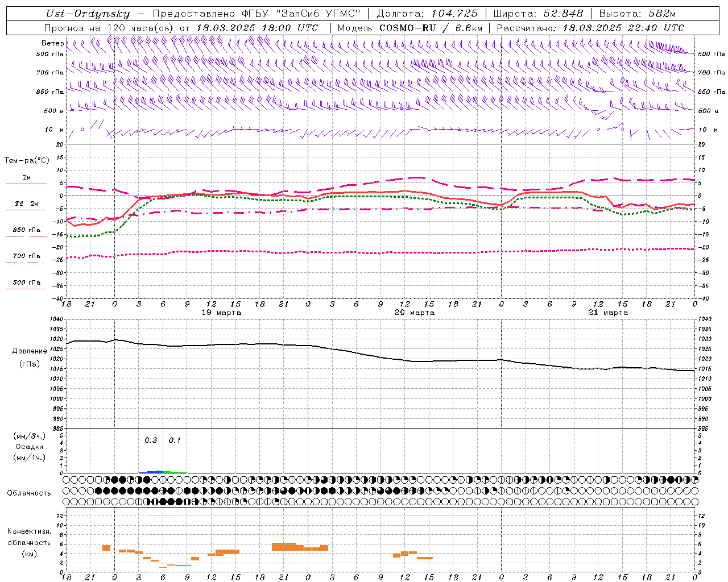Click the precipitation amount "0.3"
Viewport: 728px width, 582px height.
pos(151,440)
